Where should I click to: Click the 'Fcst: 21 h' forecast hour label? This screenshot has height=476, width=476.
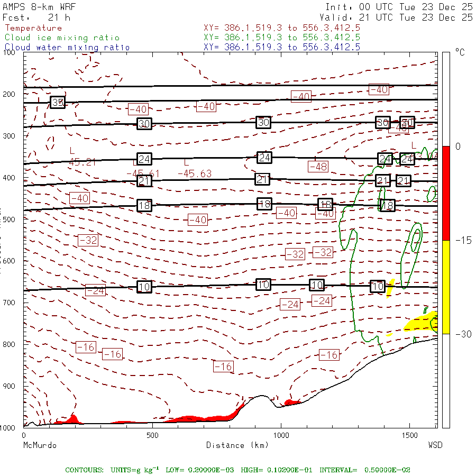click(36, 17)
